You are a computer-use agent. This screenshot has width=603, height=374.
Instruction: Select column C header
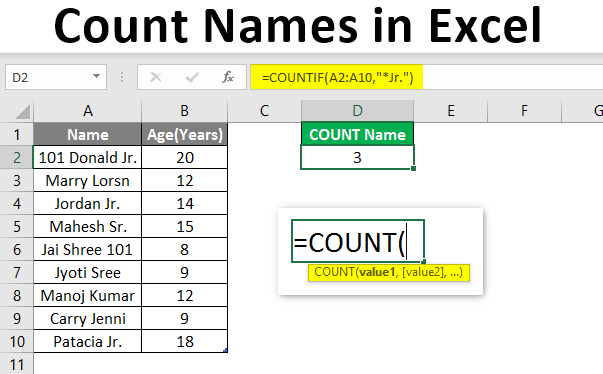point(264,111)
